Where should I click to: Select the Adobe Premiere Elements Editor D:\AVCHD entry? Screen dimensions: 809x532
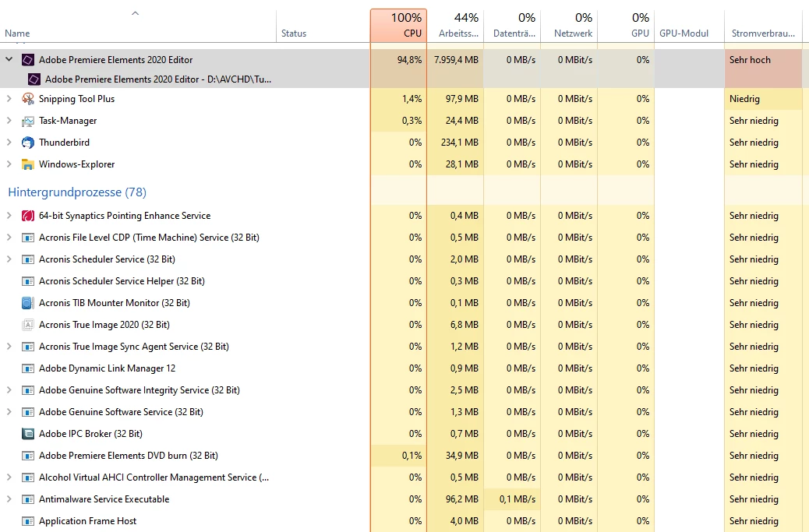(x=158, y=79)
